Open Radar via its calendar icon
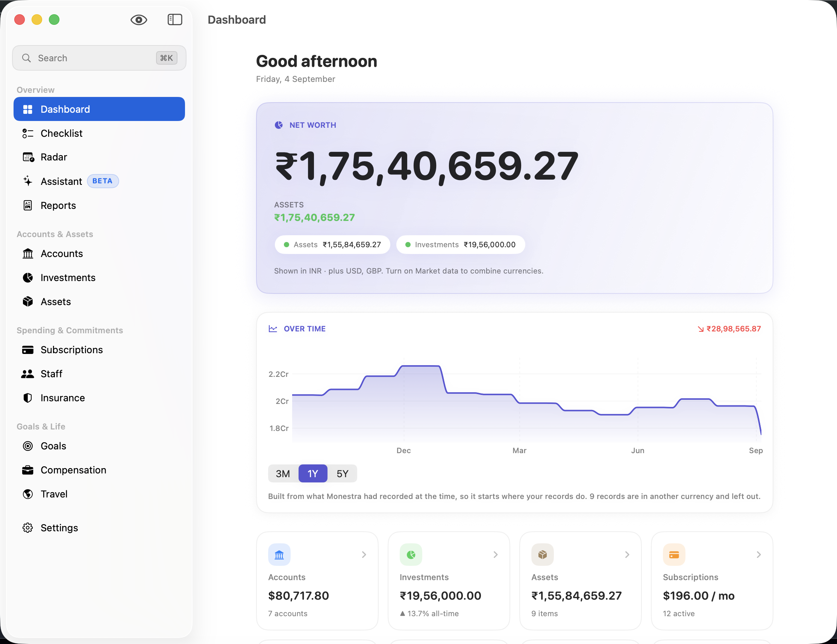837x644 pixels. pos(28,157)
